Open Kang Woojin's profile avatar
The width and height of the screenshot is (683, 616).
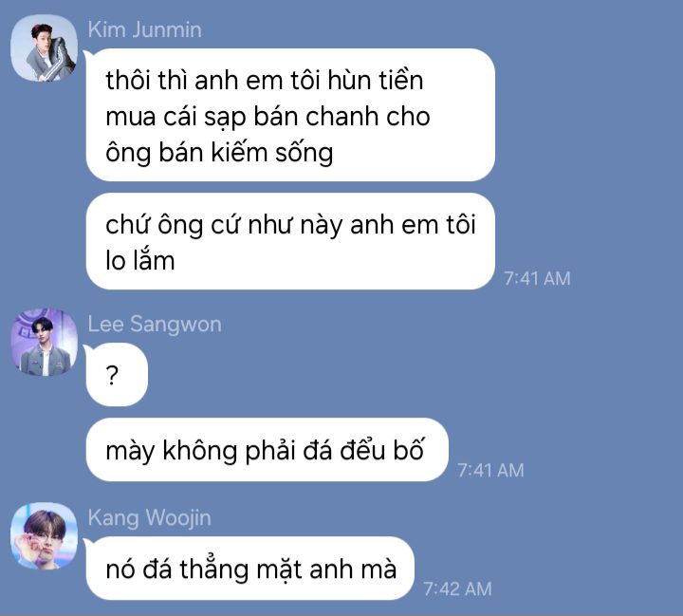(x=44, y=535)
